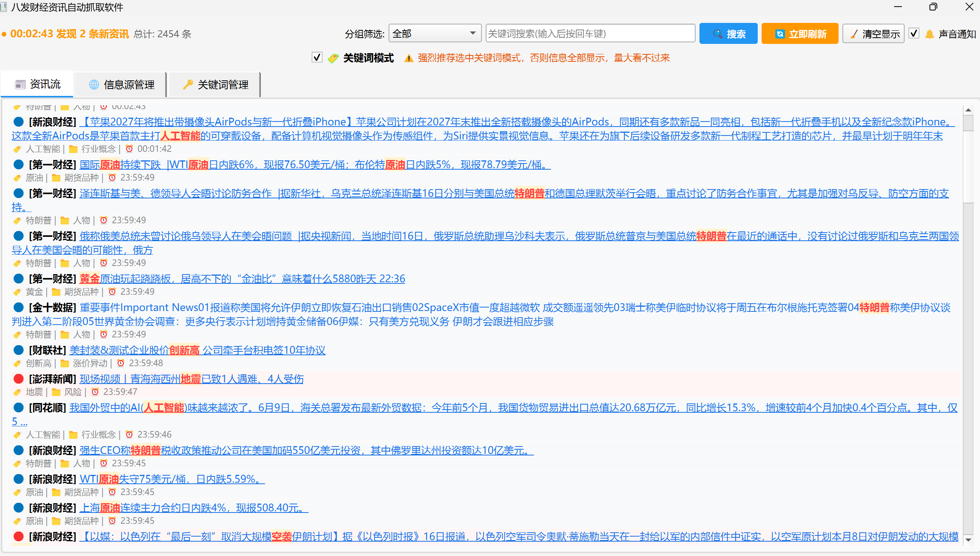The width and height of the screenshot is (980, 556).
Task: Click the scrollbar up arrow of news list
Action: click(968, 110)
